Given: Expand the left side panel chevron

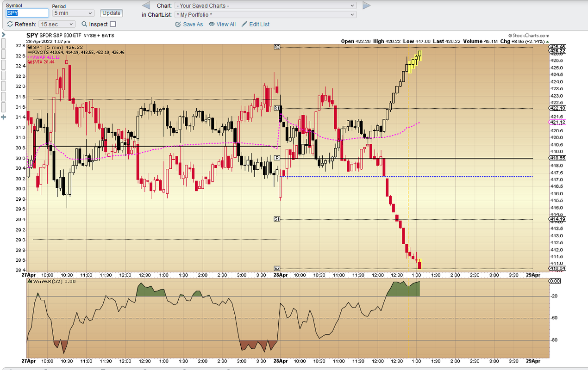Looking at the screenshot, I should 3,35.
